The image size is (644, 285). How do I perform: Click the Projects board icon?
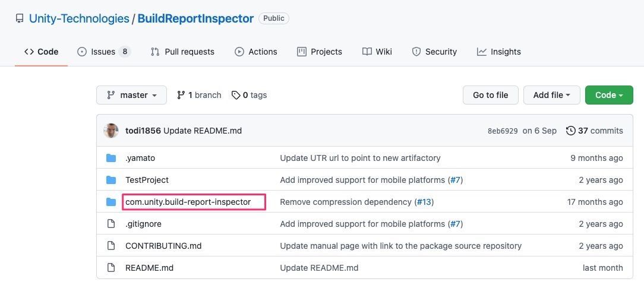[x=301, y=52]
